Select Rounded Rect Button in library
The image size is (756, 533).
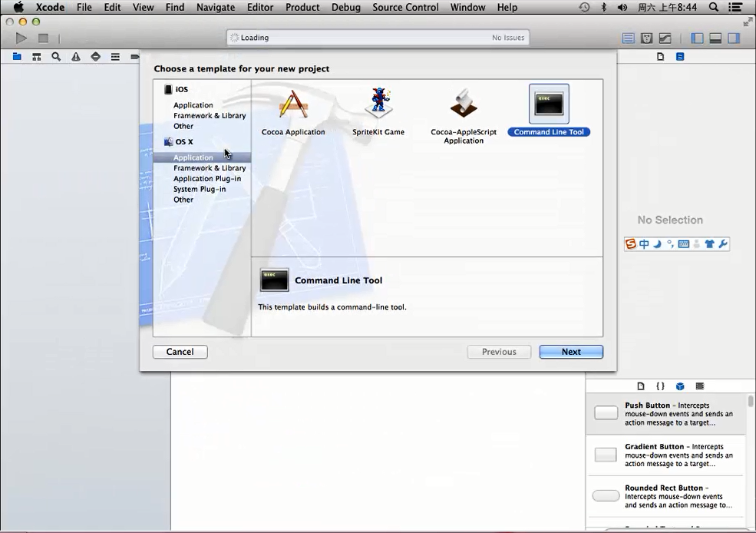pyautogui.click(x=666, y=496)
